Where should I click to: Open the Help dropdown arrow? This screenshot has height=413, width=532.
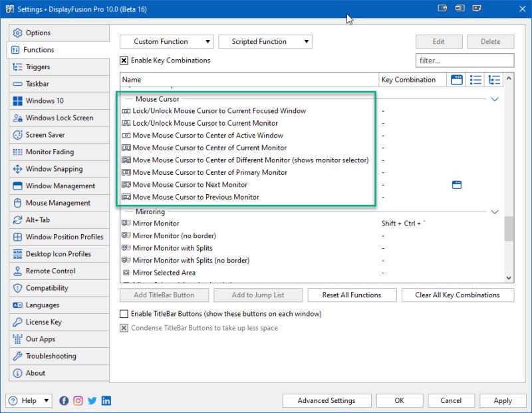click(46, 401)
